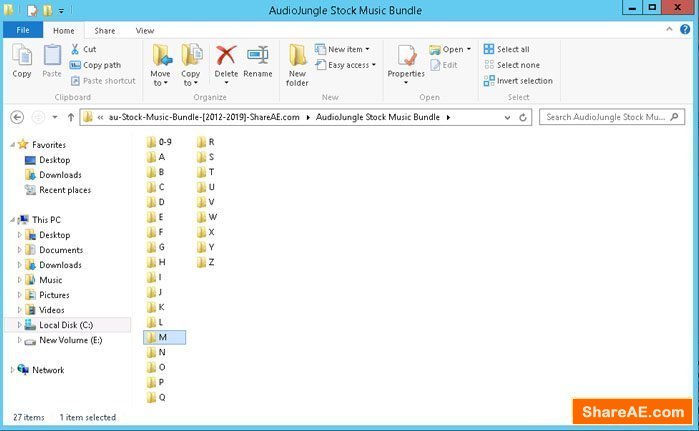The image size is (699, 431).
Task: Click the Edit command in ribbon
Action: pos(444,65)
